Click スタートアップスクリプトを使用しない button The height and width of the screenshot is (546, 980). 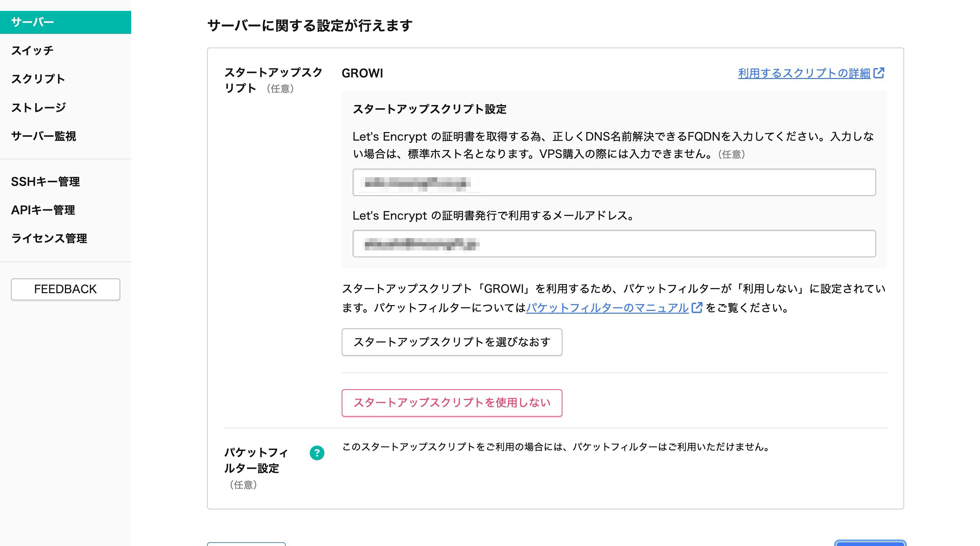click(x=452, y=403)
